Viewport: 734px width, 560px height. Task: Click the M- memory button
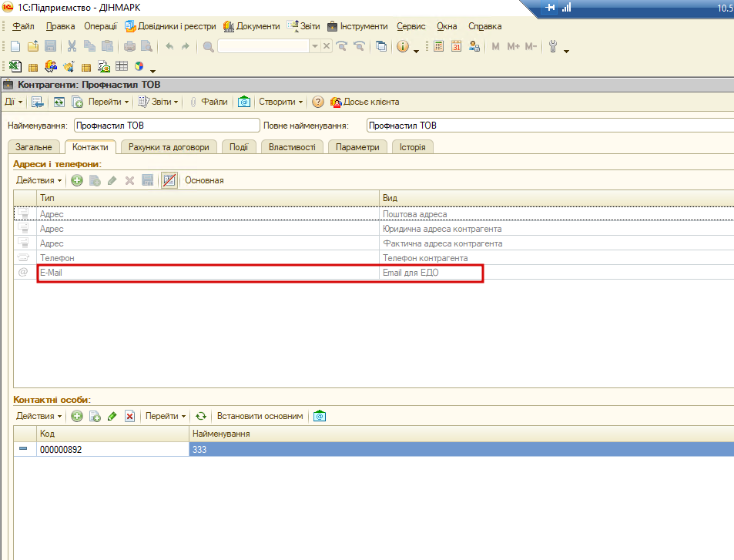point(531,46)
